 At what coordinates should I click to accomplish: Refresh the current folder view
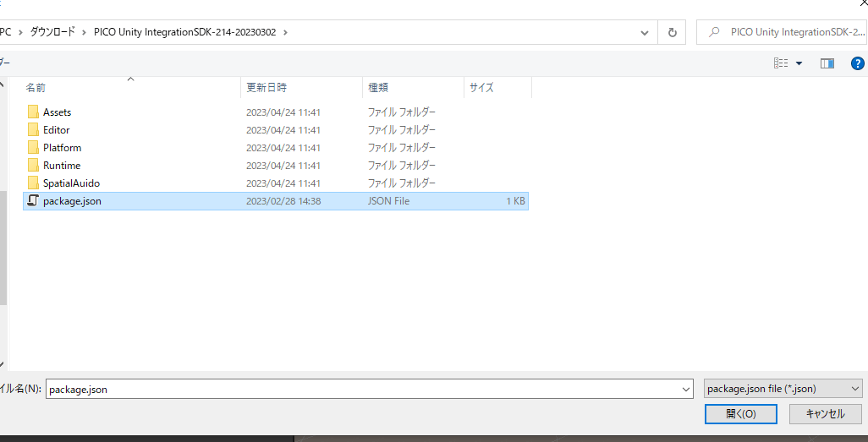(672, 33)
